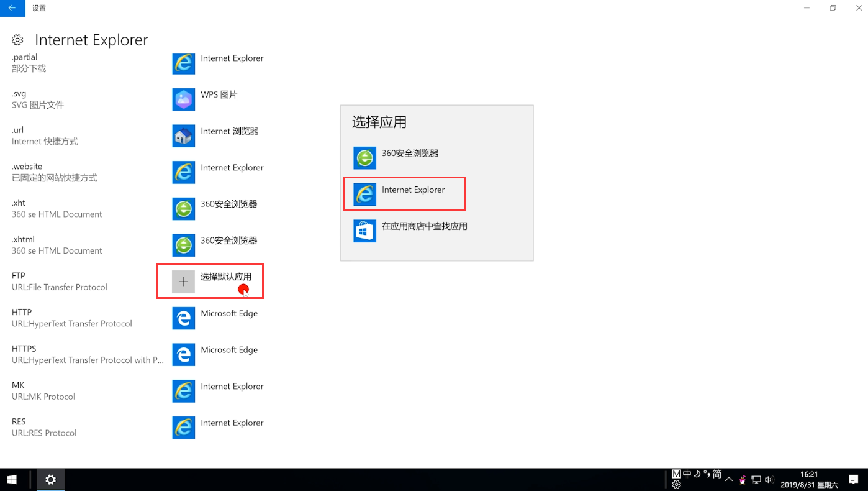The height and width of the screenshot is (491, 868).
Task: Click 'URL:File Transfer Protocol' text
Action: tap(60, 287)
